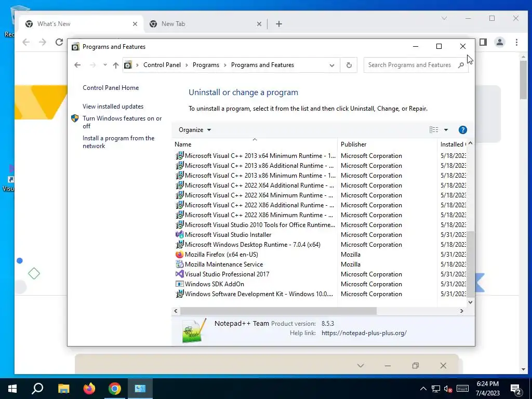Click the horizontal scroll left arrow
The height and width of the screenshot is (399, 532).
(x=176, y=311)
